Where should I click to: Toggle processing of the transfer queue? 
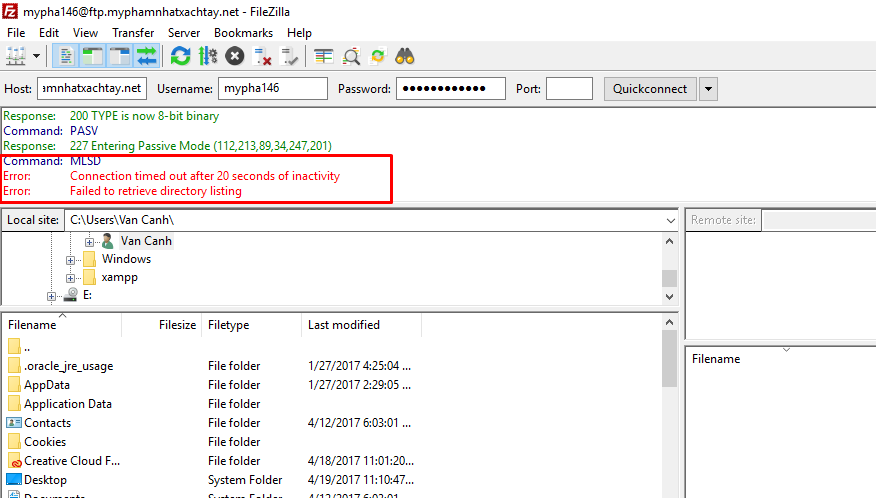(x=208, y=56)
